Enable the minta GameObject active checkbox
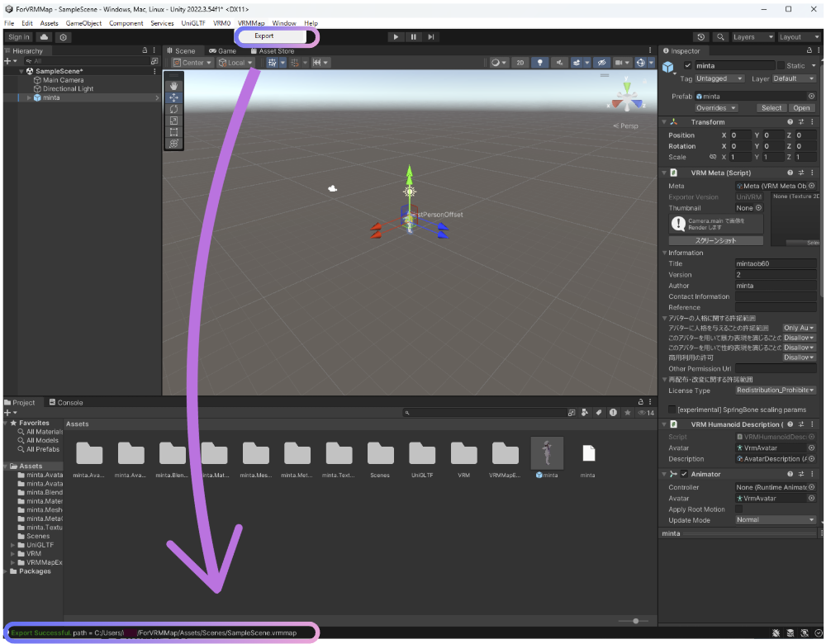 687,65
